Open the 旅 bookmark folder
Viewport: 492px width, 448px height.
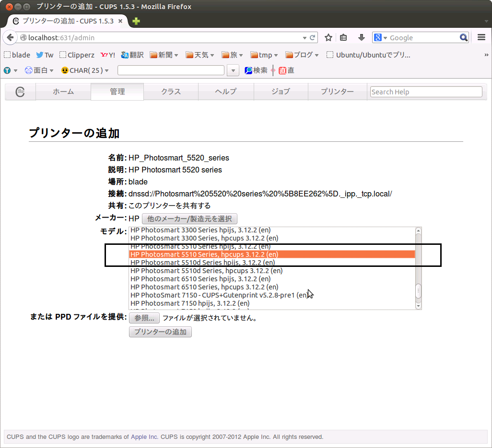[232, 55]
